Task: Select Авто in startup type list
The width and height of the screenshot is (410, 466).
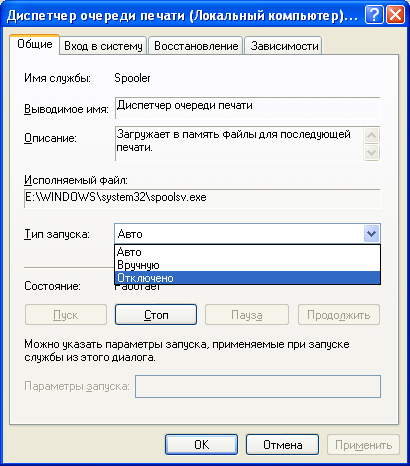Action: (x=247, y=252)
